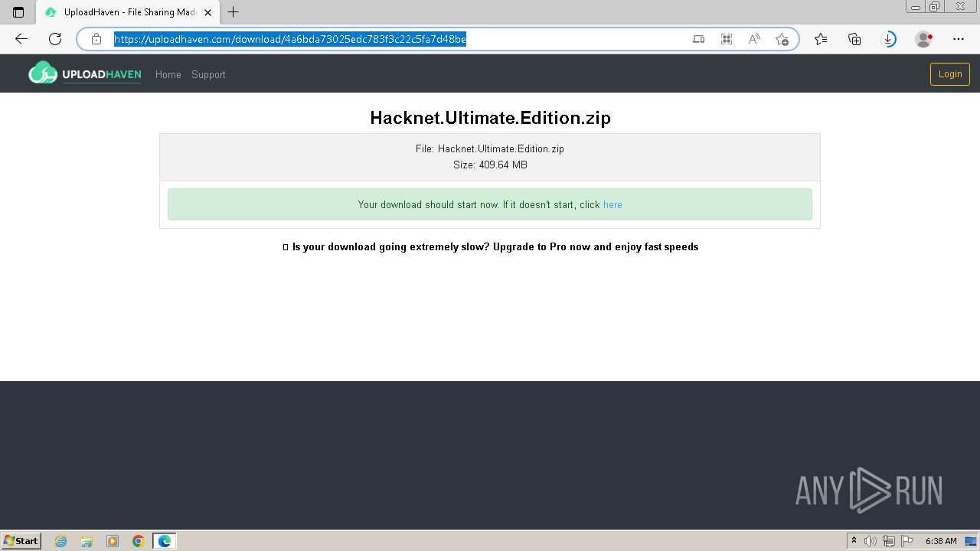980x551 pixels.
Task: Click the browser Back arrow
Action: [x=21, y=39]
